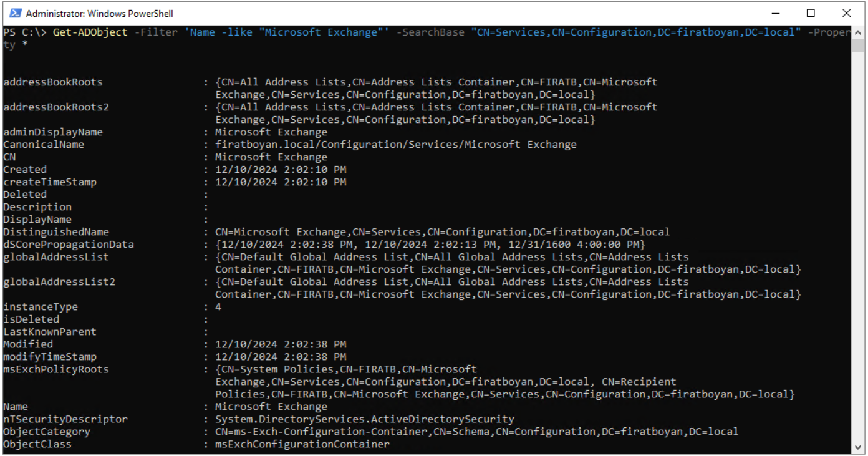This screenshot has width=868, height=456.
Task: Click the modifyTimeStamp property label
Action: pos(50,357)
